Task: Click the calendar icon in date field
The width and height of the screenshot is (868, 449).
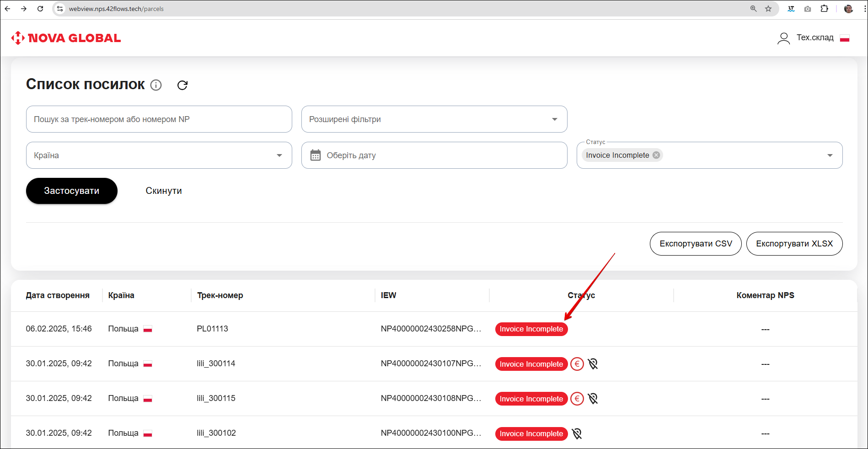Action: (x=316, y=155)
